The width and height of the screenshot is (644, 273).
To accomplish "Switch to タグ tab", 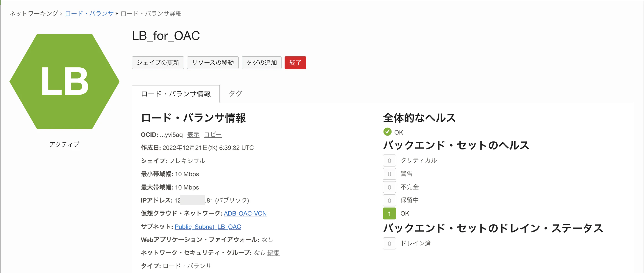I will 236,93.
